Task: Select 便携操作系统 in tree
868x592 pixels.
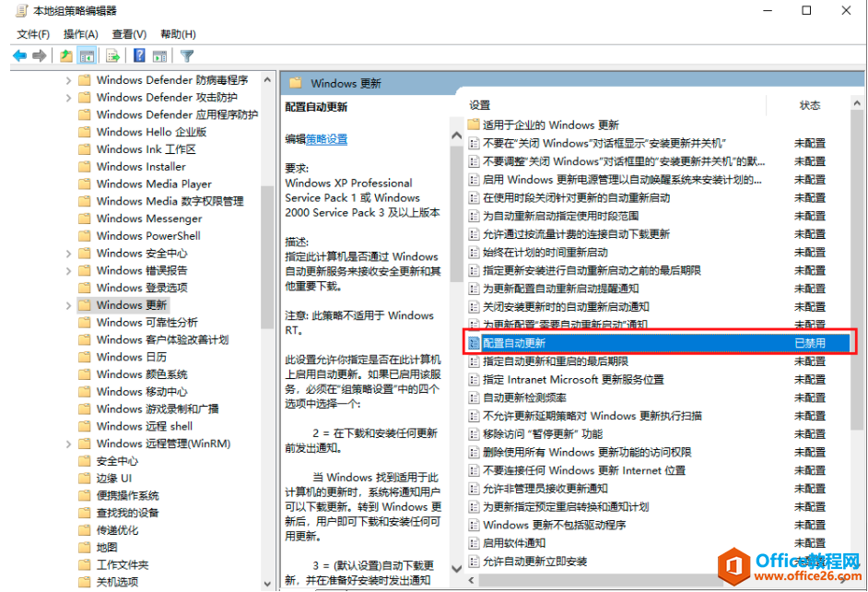Action: pyautogui.click(x=128, y=496)
